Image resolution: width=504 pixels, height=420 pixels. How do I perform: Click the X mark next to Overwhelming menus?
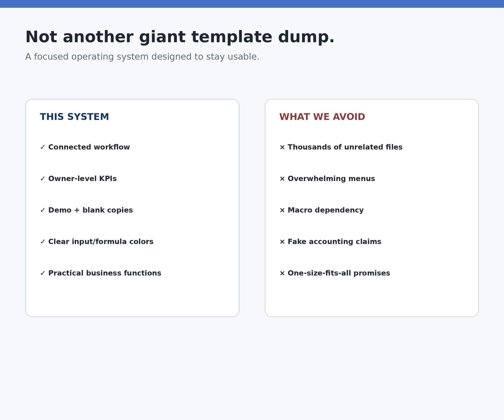point(282,178)
